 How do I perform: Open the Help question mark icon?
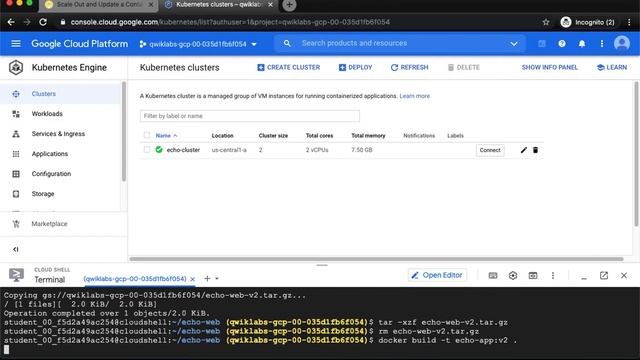(x=562, y=44)
